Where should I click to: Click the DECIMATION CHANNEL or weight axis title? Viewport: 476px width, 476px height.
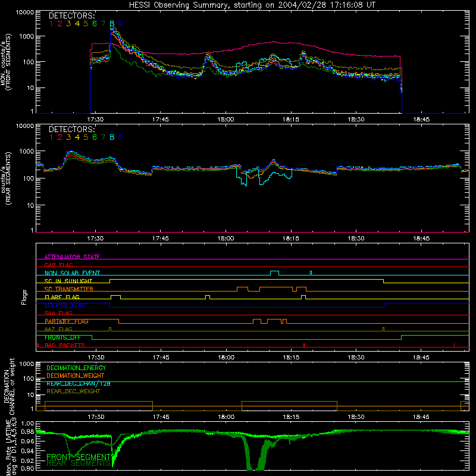pyautogui.click(x=9, y=386)
